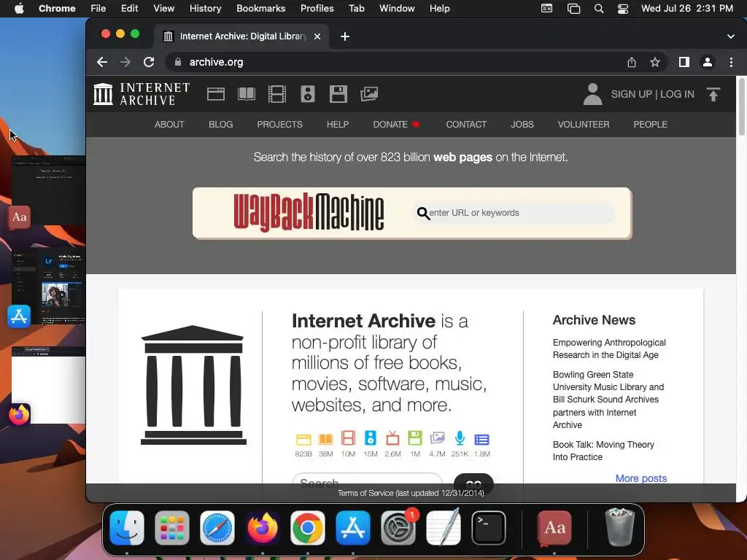Open Chrome profile icon
Viewport: 747px width, 560px height.
click(x=708, y=62)
